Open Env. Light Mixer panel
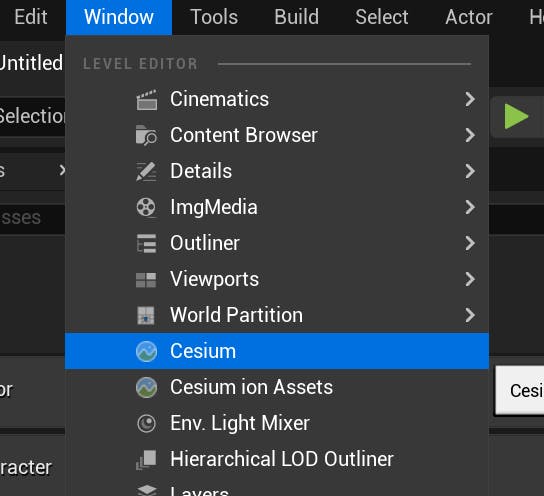The image size is (544, 496). [x=277, y=424]
